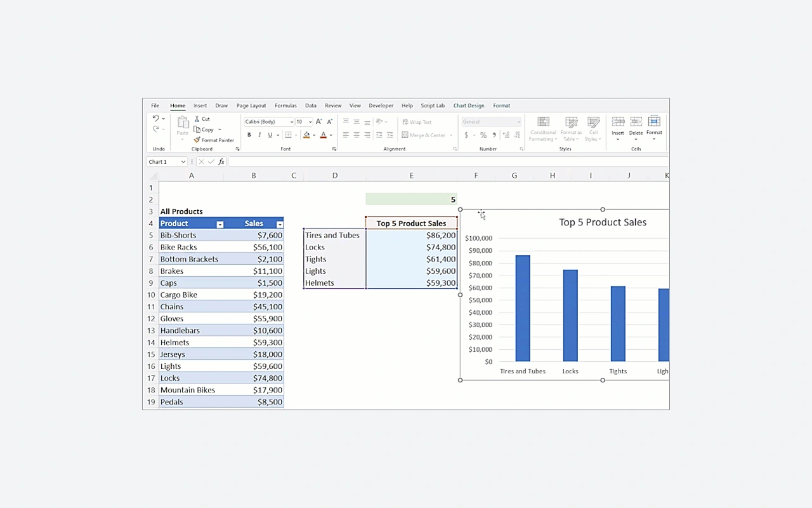Open the File tab
Screen dimensions: 812x508
tap(155, 105)
